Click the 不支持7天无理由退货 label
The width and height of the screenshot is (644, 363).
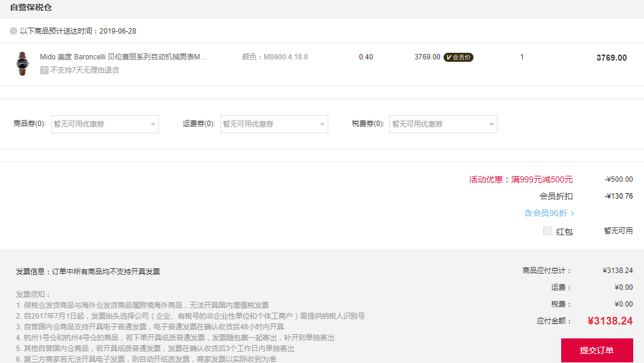[x=85, y=70]
